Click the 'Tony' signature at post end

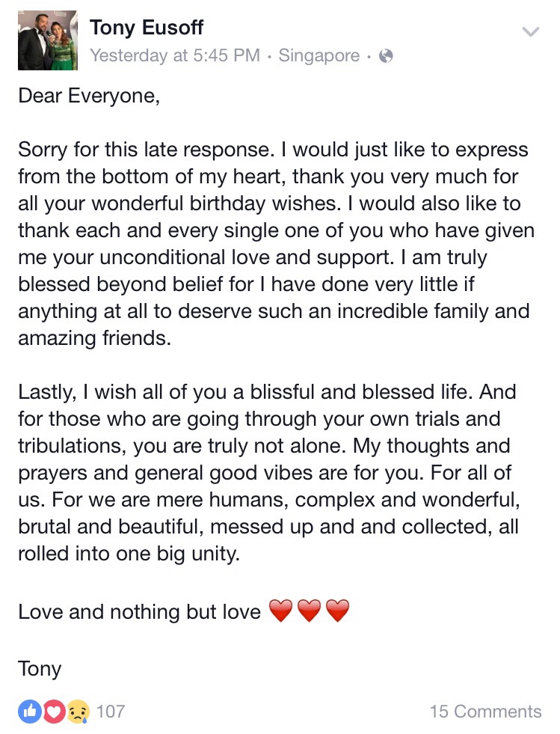pos(40,667)
